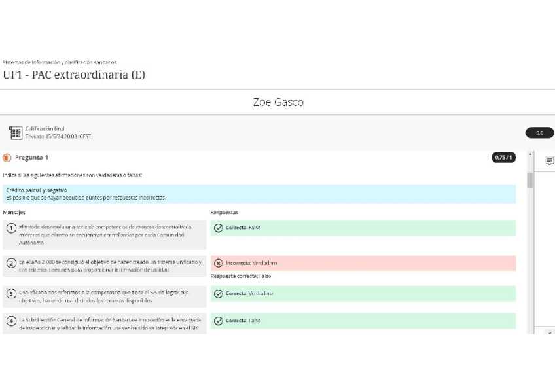This screenshot has width=555, height=392.
Task: Click the circled number 1 message marker
Action: 11,228
